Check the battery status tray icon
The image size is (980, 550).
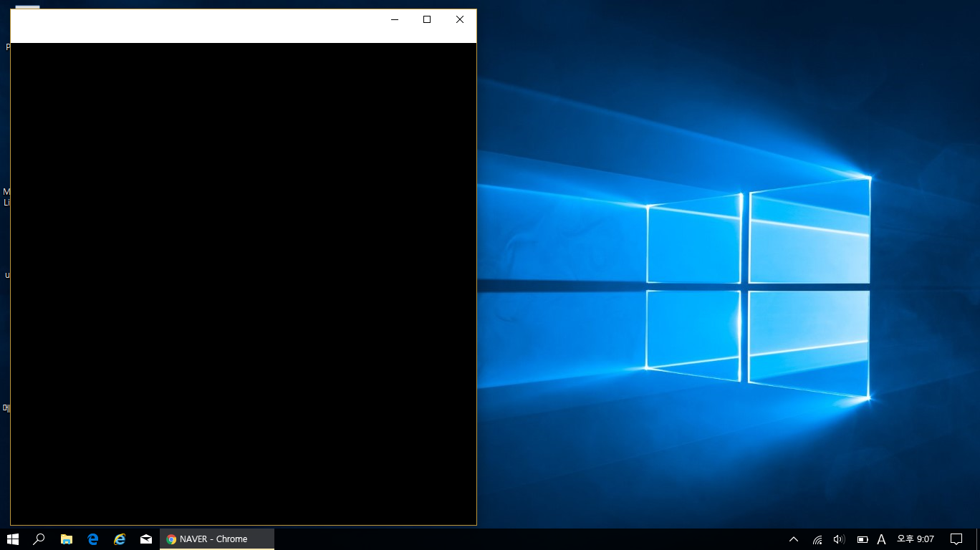[x=863, y=539]
